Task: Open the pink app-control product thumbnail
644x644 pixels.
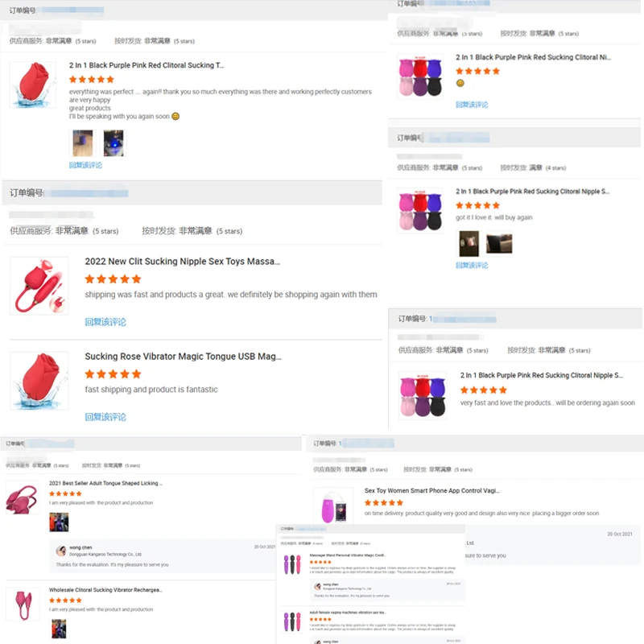Action: coord(333,507)
